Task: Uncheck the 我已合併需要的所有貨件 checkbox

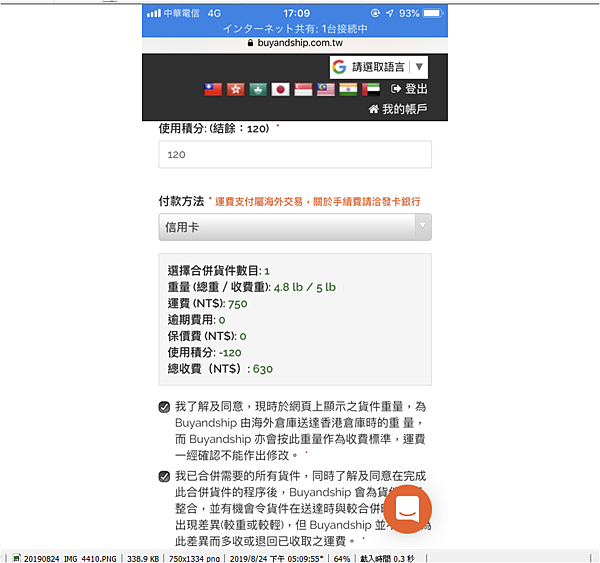Action: (x=164, y=477)
